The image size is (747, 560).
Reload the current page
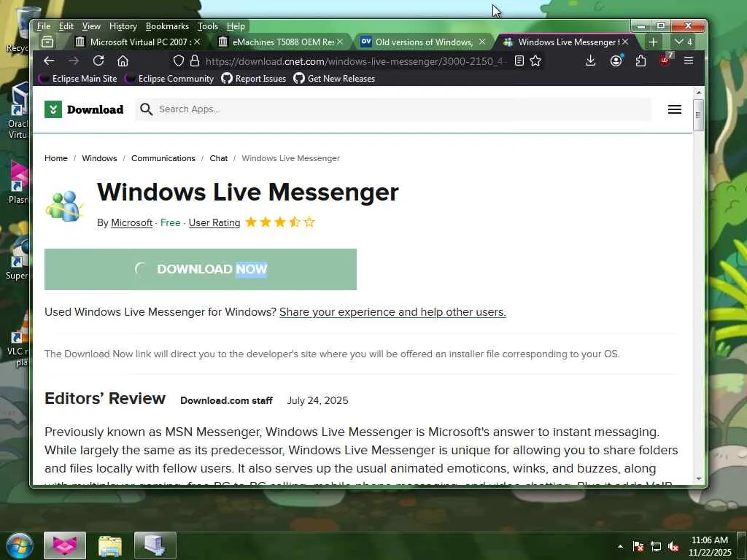pyautogui.click(x=98, y=61)
